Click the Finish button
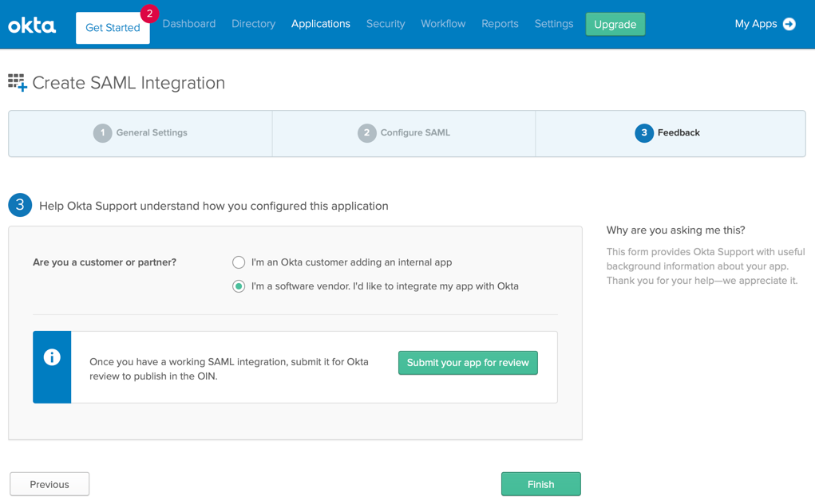The width and height of the screenshot is (815, 504). [x=540, y=484]
